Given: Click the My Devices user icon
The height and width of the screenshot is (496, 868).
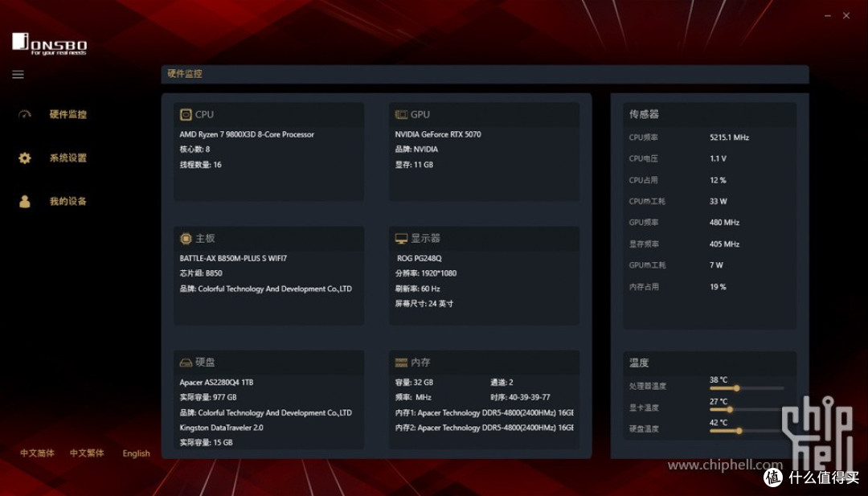Looking at the screenshot, I should click(25, 201).
